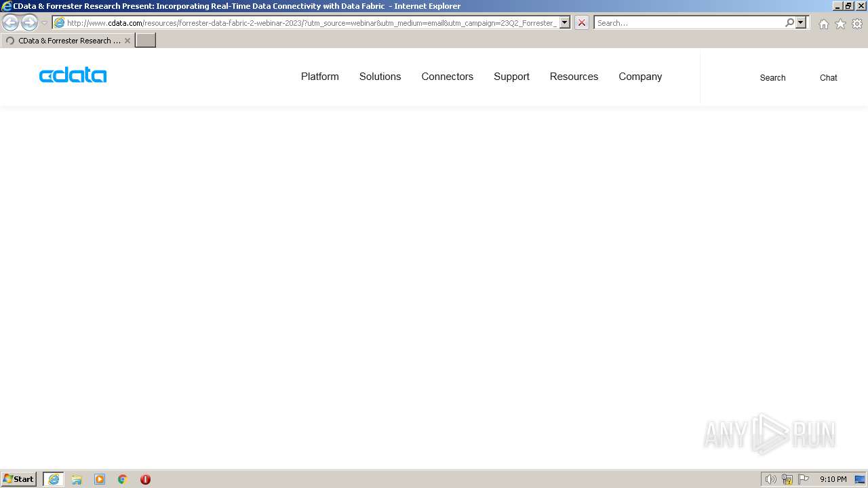Click the volume speaker tray icon
Screen dimensions: 868x488
tap(770, 479)
